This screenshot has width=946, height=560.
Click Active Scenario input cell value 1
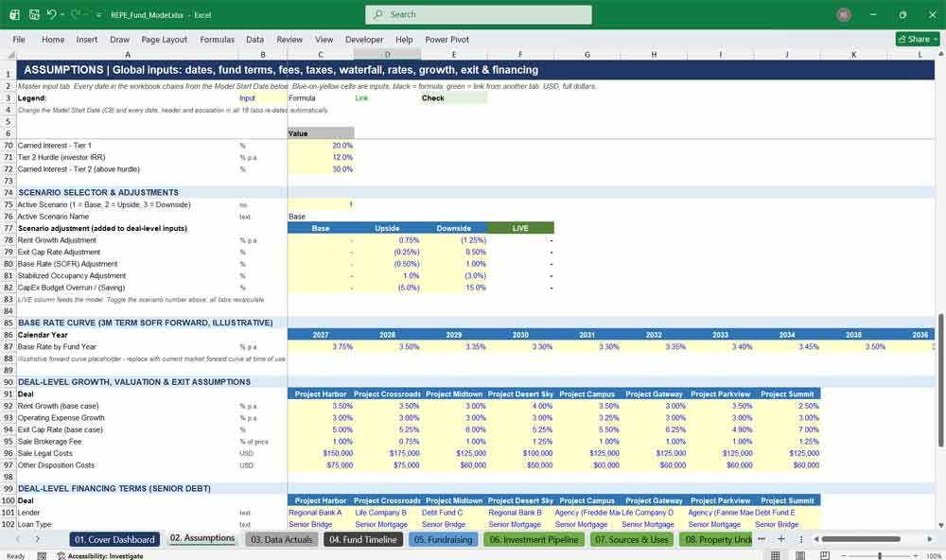[x=321, y=204]
